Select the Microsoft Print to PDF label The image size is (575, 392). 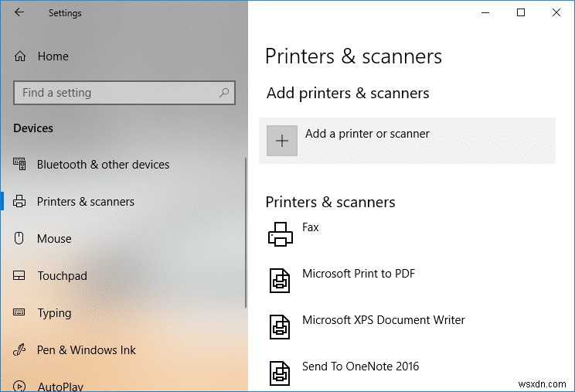359,274
